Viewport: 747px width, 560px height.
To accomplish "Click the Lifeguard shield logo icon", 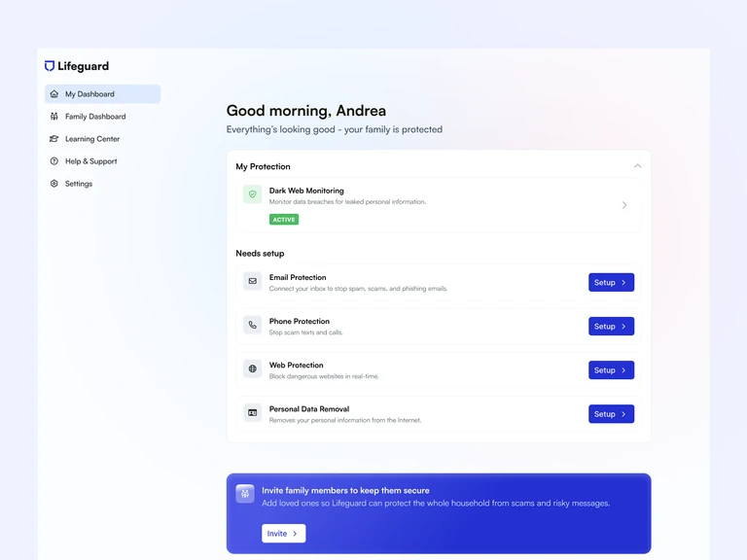I will pos(50,66).
